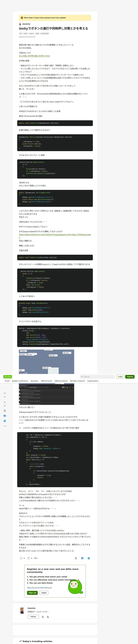
Task: Share on Facebook from the left sidebar
Action: pos(5,416)
